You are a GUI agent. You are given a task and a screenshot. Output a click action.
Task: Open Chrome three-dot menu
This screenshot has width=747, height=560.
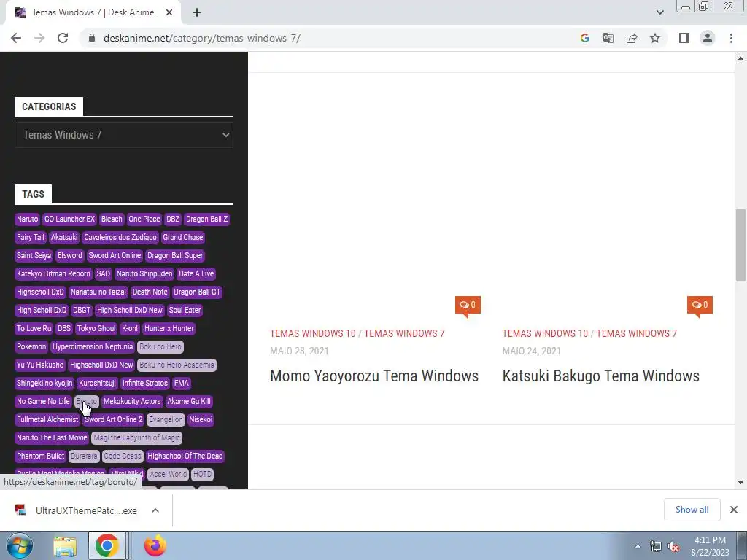731,38
